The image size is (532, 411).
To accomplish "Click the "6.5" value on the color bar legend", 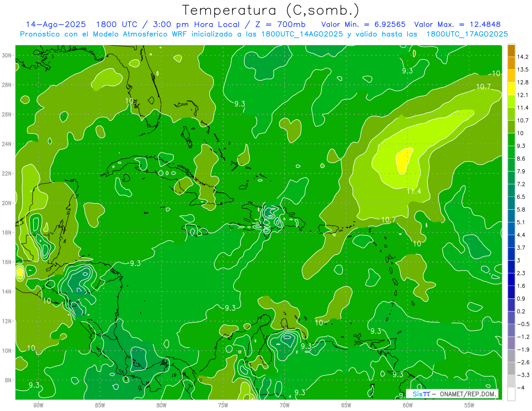I will 521,196.
